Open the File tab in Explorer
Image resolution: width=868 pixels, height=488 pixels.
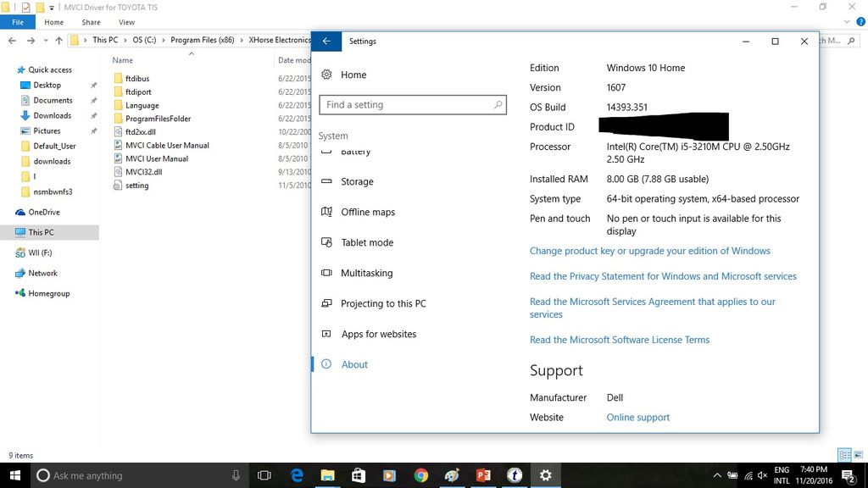click(x=17, y=22)
